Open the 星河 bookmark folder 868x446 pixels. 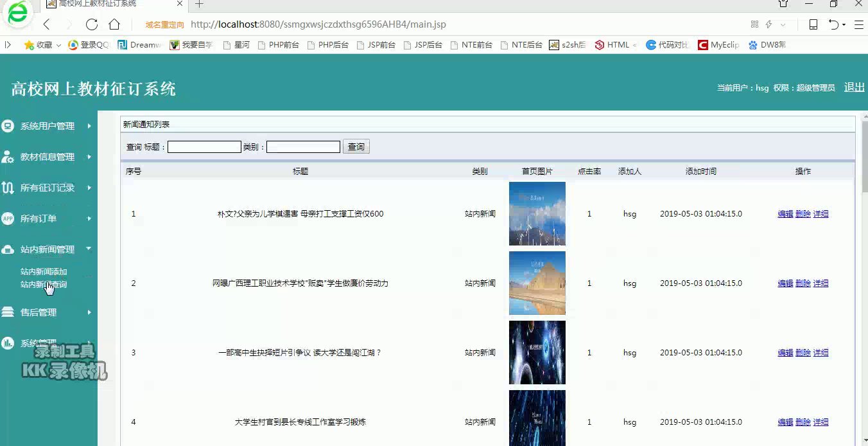[x=236, y=45]
